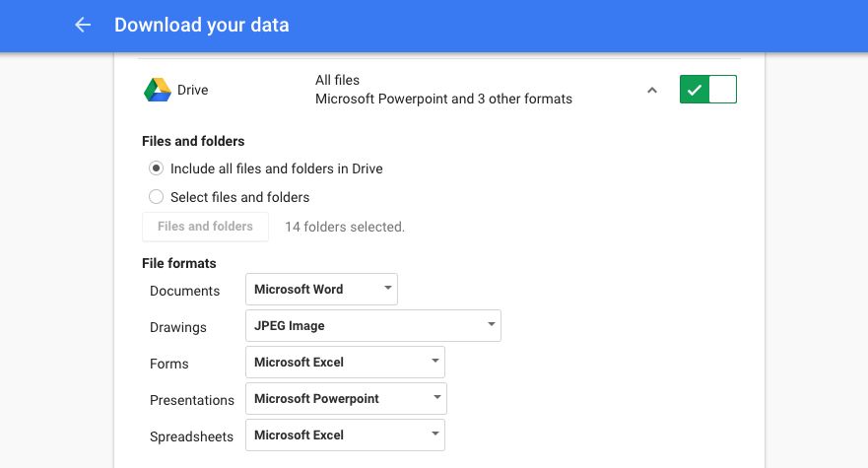Open the Spreadsheets Microsoft Excel dropdown
This screenshot has height=468, width=868.
pos(345,435)
